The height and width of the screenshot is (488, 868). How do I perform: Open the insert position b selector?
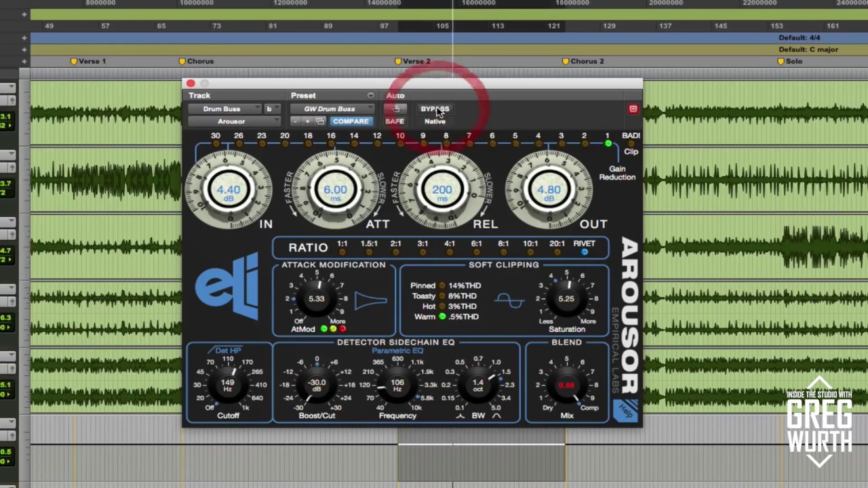273,108
